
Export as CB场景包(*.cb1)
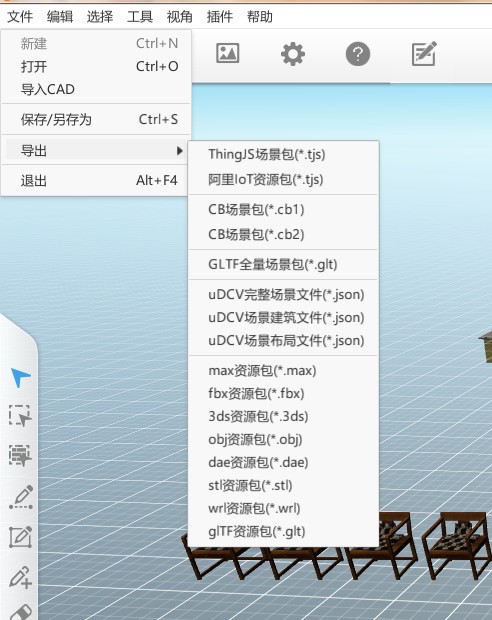[283, 210]
